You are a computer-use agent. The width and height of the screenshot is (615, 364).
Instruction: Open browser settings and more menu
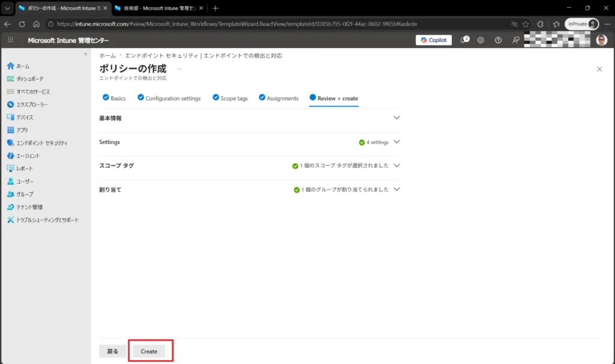pos(607,24)
